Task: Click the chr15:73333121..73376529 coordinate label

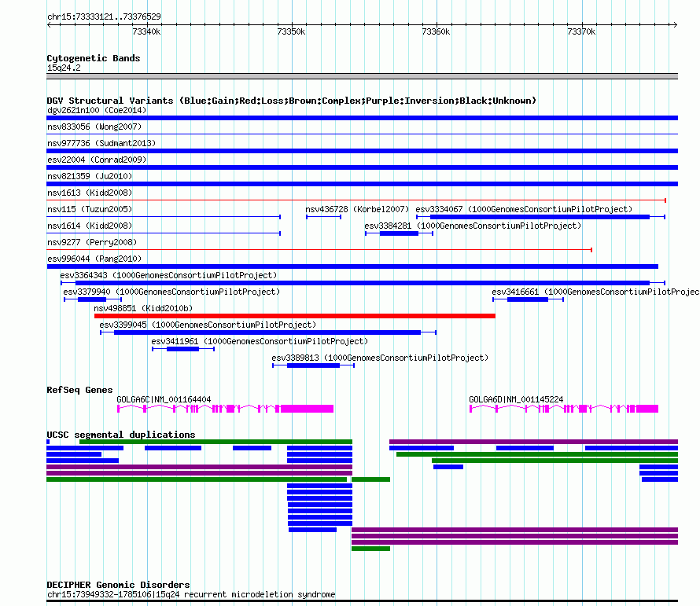Action: coord(104,17)
